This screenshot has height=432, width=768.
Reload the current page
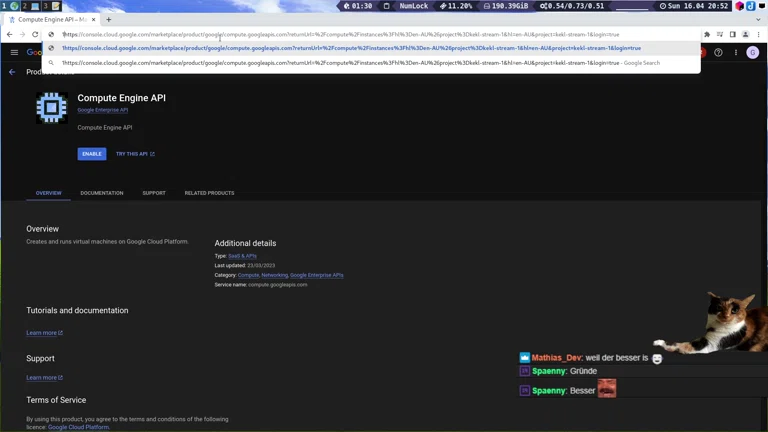[x=35, y=34]
